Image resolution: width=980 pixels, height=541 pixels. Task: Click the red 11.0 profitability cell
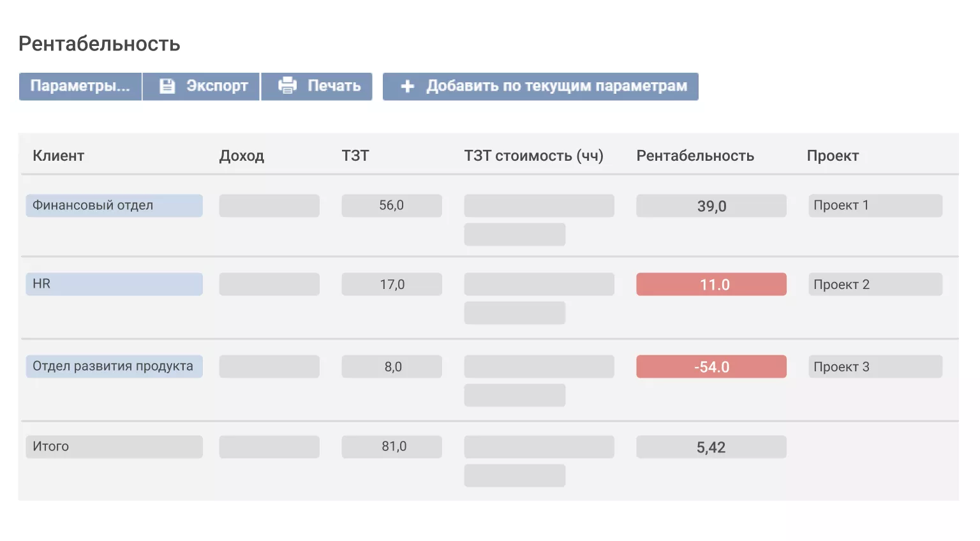click(711, 285)
